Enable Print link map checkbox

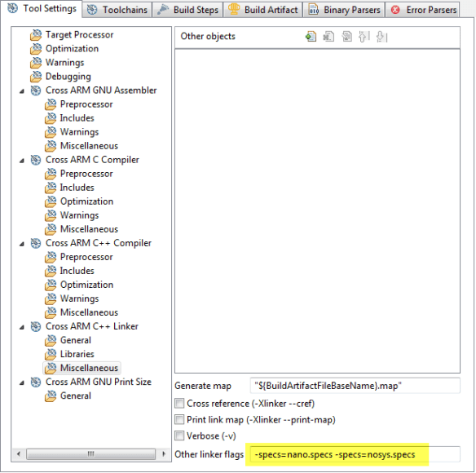(179, 420)
